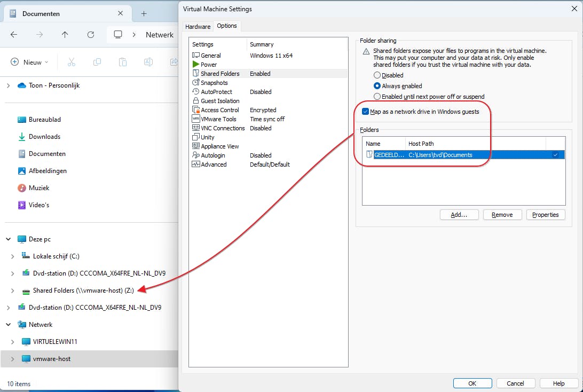Select the Shared Folders setting icon
The width and height of the screenshot is (583, 392).
coord(195,73)
